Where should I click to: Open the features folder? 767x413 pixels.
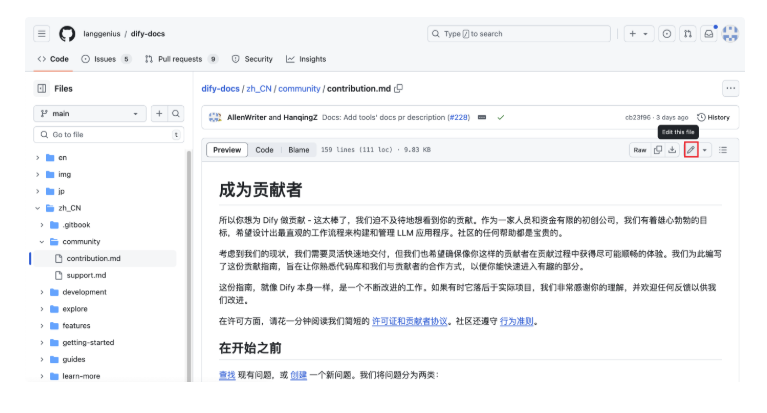click(x=76, y=325)
